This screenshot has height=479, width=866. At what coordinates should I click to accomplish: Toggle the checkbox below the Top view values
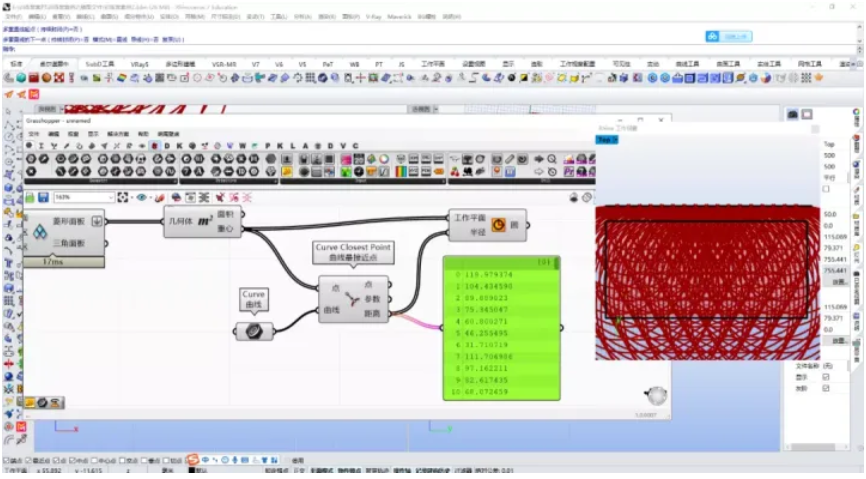click(x=826, y=188)
